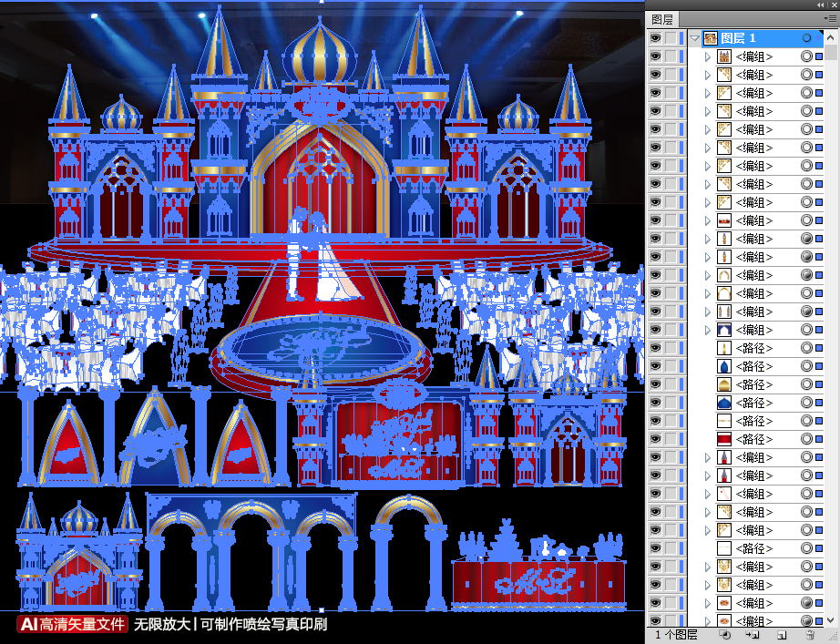Image resolution: width=840 pixels, height=644 pixels.
Task: Click the blue teardrop path thumbnail
Action: click(x=723, y=366)
